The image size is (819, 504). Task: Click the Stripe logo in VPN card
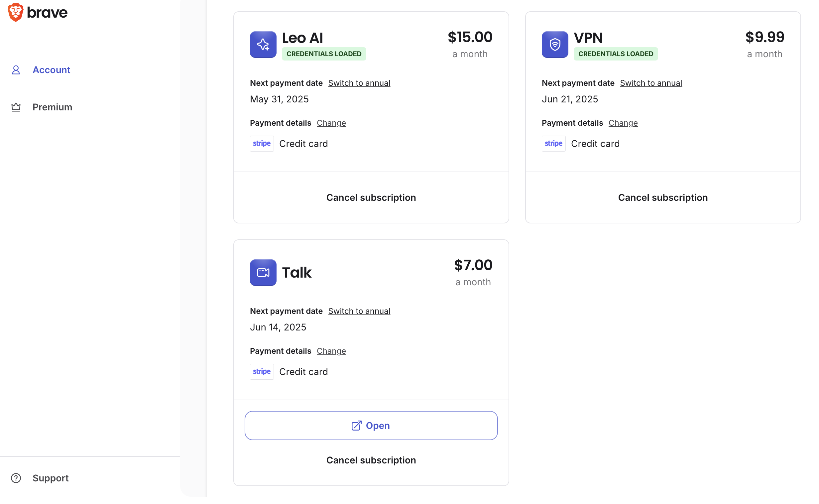click(x=554, y=144)
